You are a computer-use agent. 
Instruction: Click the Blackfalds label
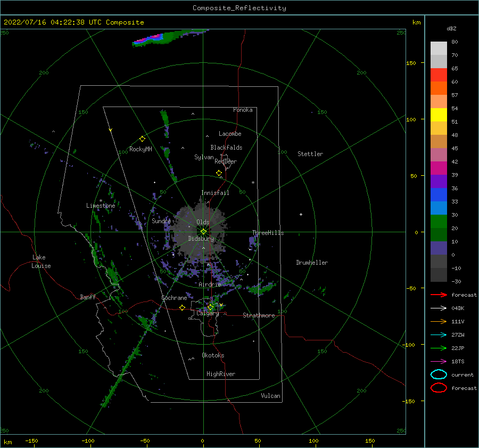(226, 148)
